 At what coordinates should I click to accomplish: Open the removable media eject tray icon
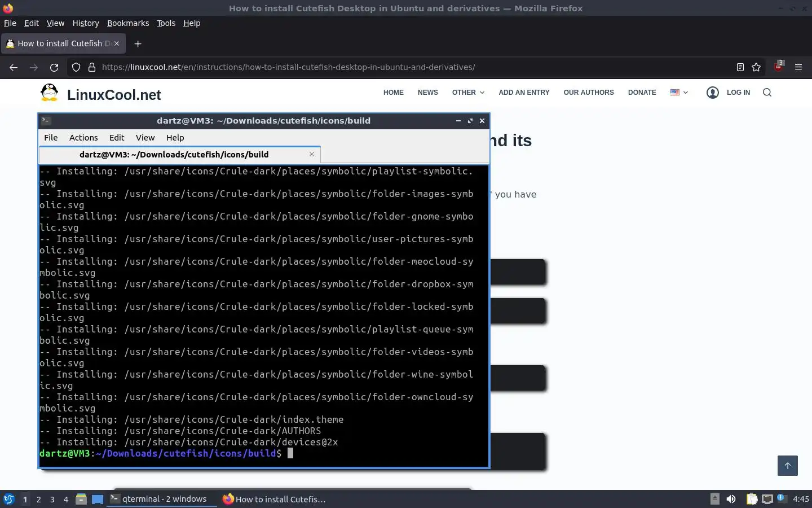point(714,499)
